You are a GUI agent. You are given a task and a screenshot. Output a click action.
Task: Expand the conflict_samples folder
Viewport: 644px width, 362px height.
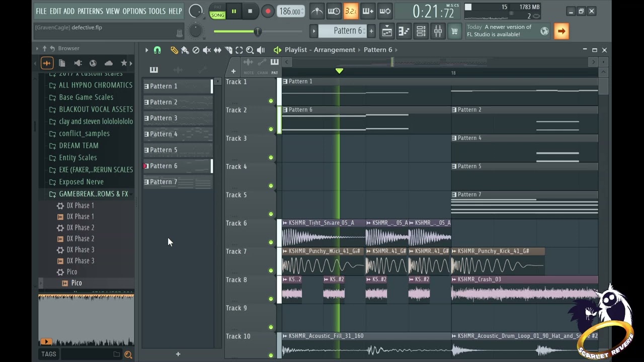pyautogui.click(x=84, y=133)
